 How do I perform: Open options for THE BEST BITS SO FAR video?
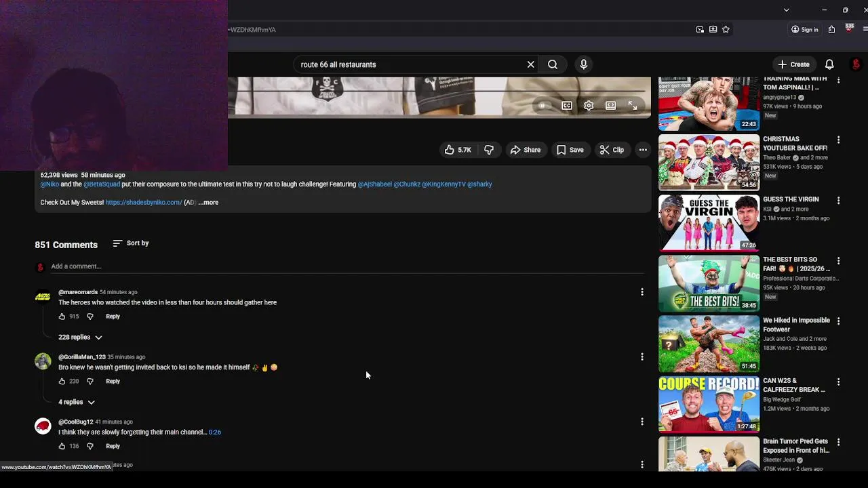[838, 261]
